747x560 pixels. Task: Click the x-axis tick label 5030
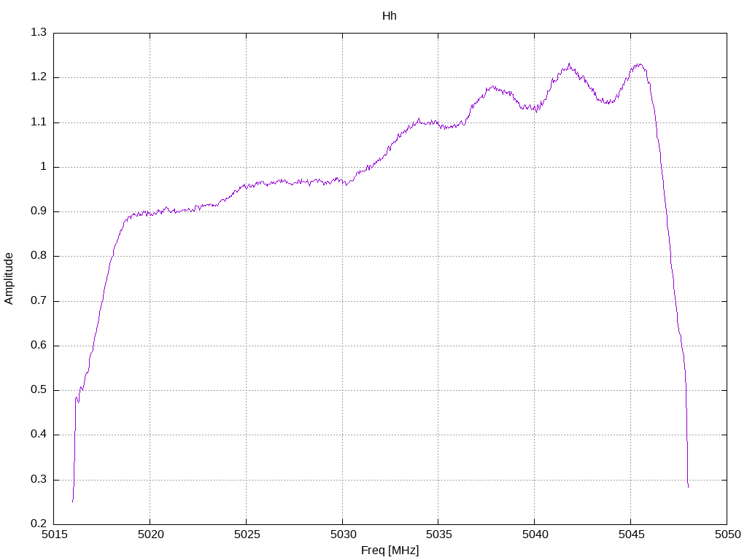coord(343,534)
